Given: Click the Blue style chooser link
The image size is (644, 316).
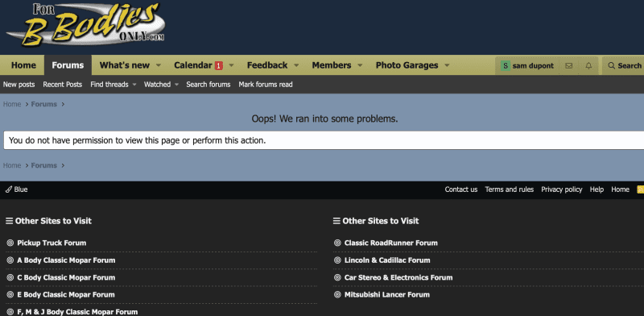Looking at the screenshot, I should [x=16, y=189].
